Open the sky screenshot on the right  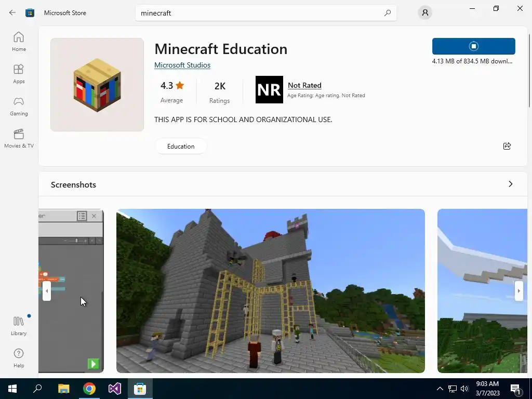(x=482, y=291)
